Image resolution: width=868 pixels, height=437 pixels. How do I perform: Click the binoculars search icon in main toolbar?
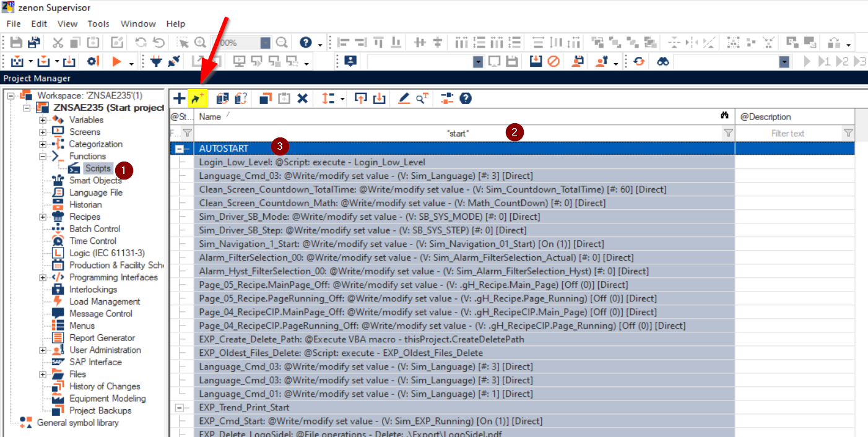662,61
